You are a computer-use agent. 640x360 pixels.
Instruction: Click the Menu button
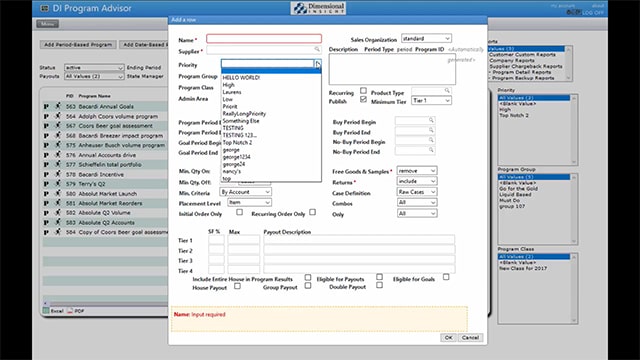click(x=48, y=24)
